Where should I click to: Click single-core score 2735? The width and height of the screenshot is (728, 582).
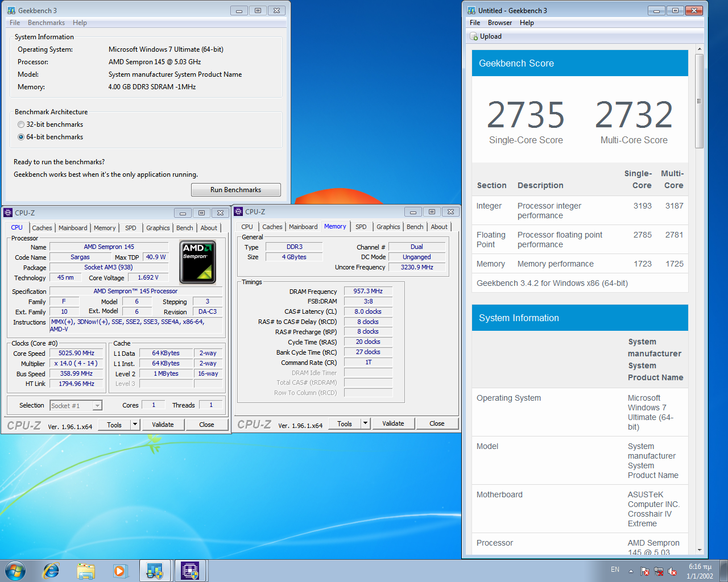[x=526, y=114]
